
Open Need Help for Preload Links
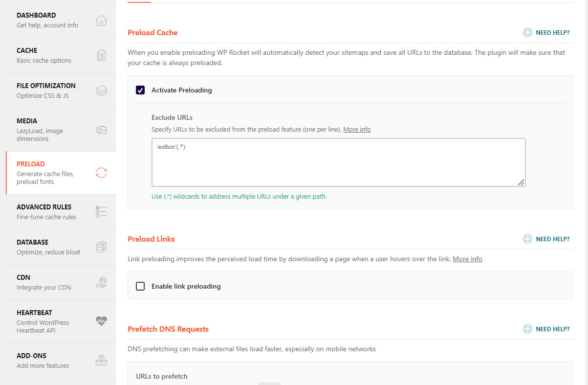(x=546, y=239)
